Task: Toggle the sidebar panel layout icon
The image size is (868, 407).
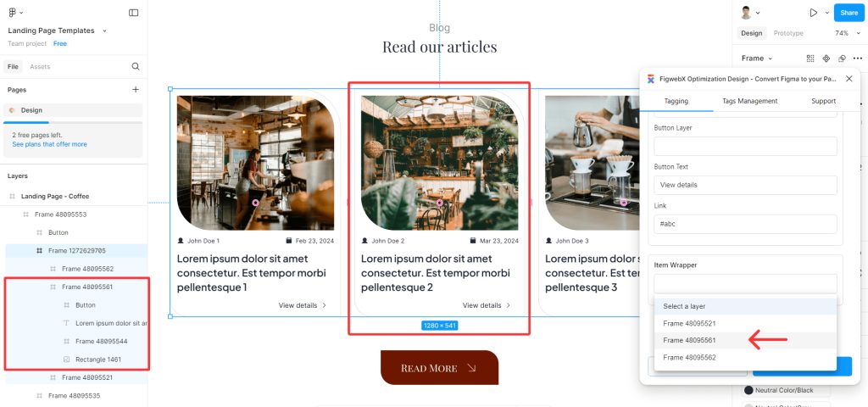Action: 133,12
